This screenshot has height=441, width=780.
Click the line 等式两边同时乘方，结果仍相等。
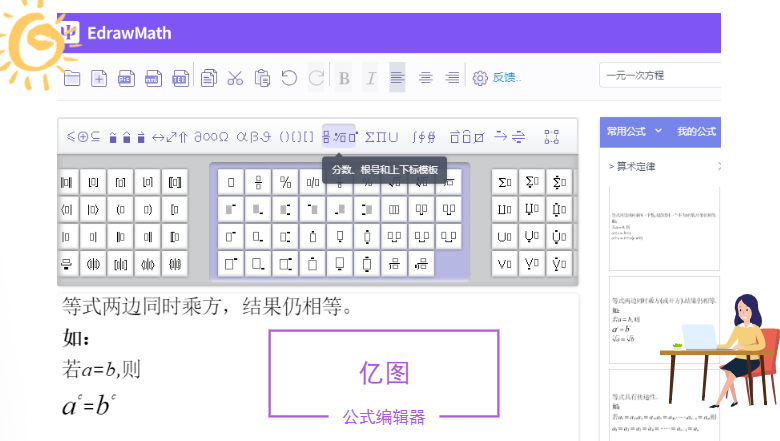coord(207,306)
